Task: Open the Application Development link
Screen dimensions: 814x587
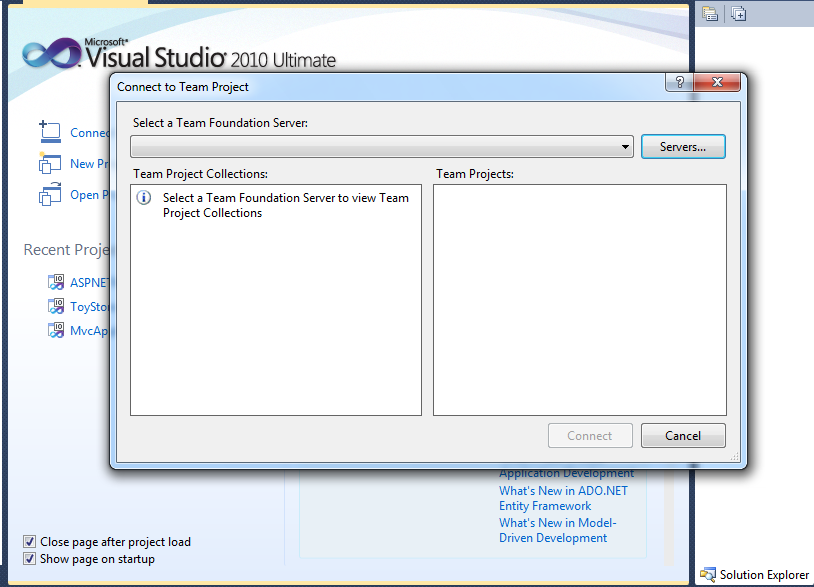Action: (566, 474)
